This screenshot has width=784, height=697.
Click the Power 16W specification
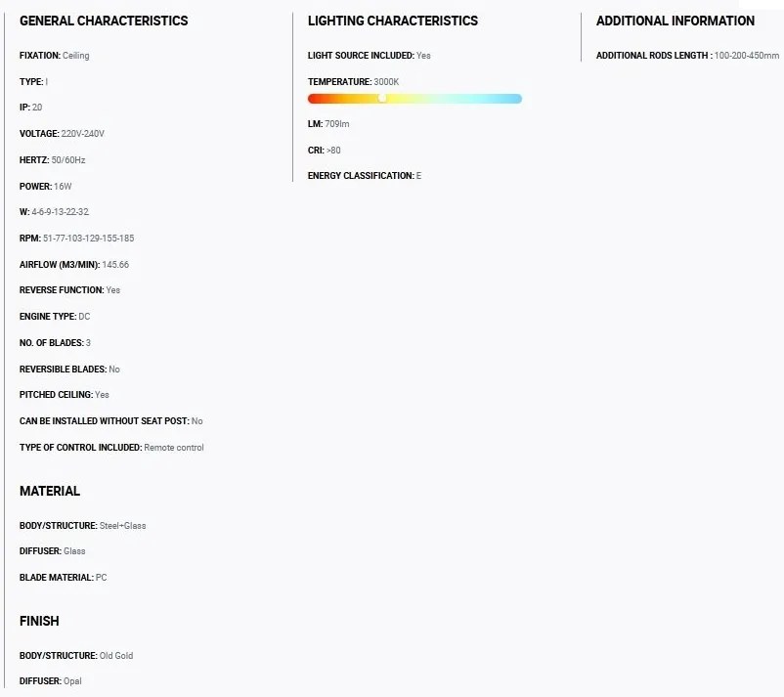[x=46, y=187]
